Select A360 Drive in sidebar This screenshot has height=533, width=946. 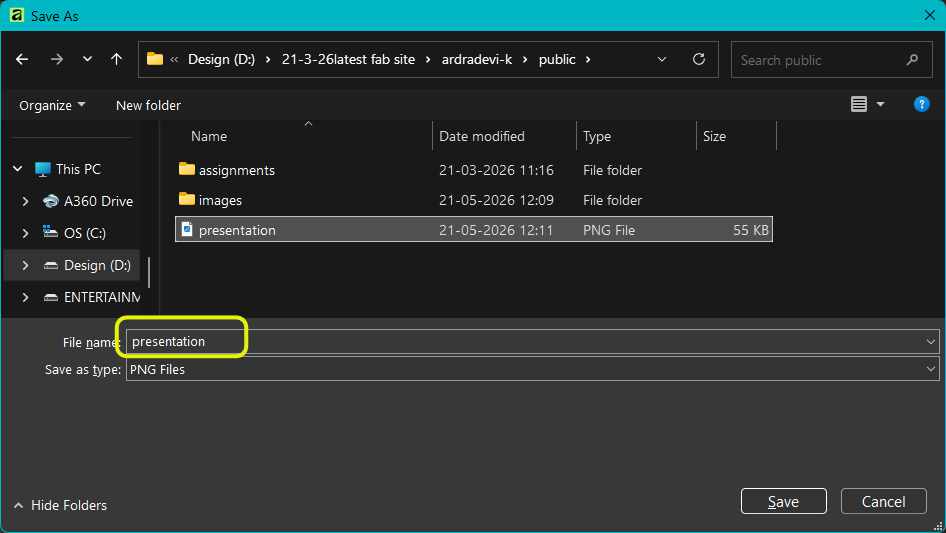[98, 201]
